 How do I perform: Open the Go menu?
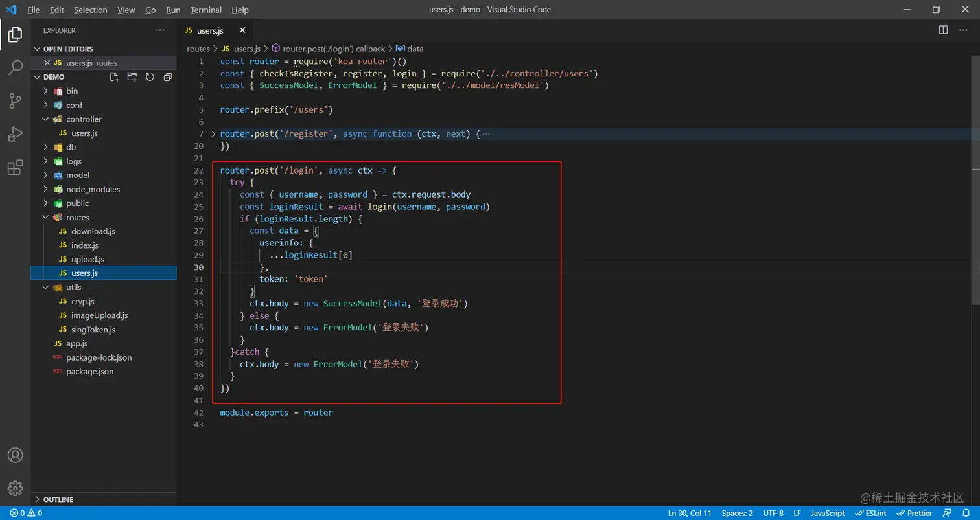[150, 10]
